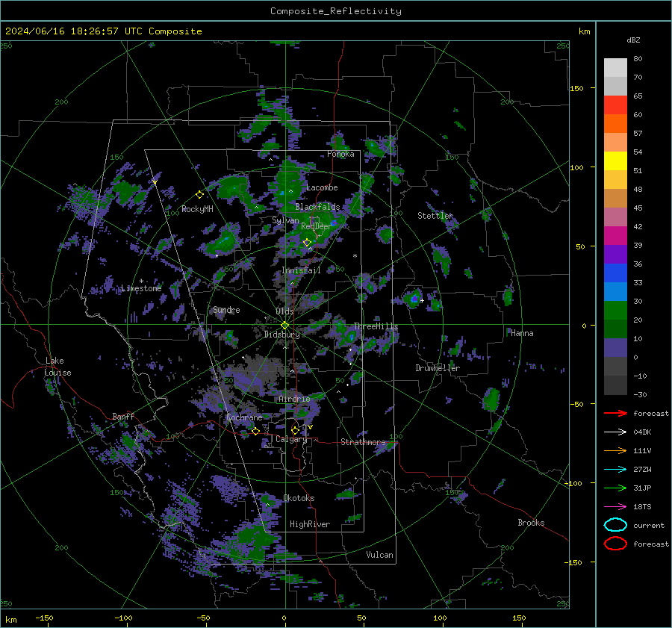Image resolution: width=672 pixels, height=628 pixels.
Task: Click the blue storm cell east of ThreeHills near Hanna
Action: coord(414,299)
